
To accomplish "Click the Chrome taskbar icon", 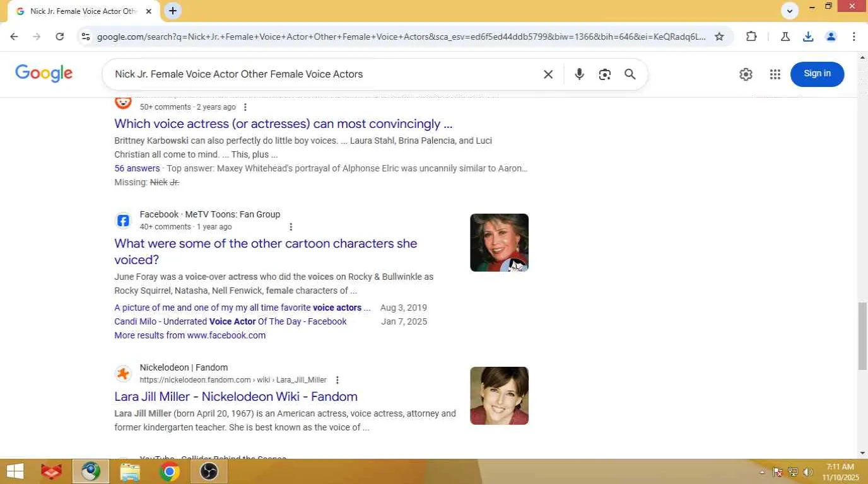I will pyautogui.click(x=169, y=471).
